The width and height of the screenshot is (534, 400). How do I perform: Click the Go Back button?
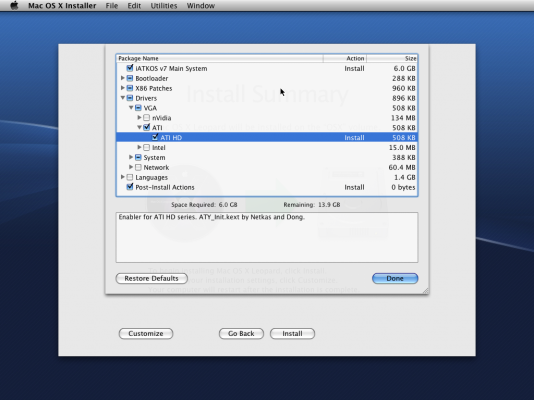[241, 334]
